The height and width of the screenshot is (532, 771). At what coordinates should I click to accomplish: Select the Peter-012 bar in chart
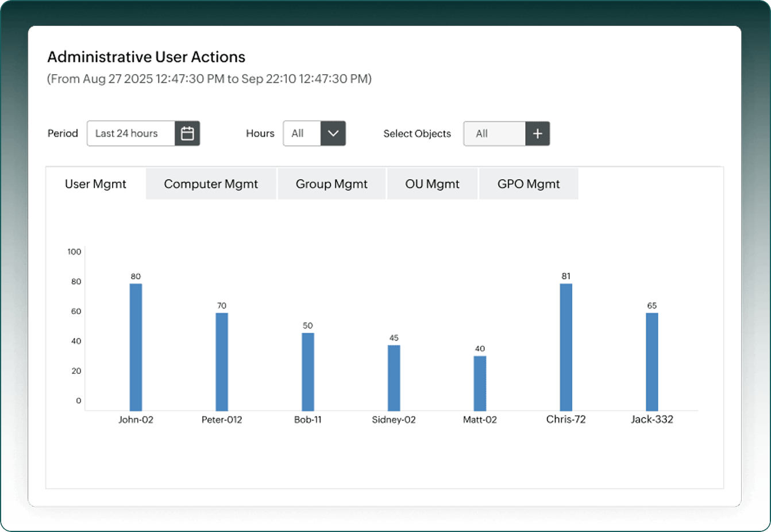pos(222,362)
